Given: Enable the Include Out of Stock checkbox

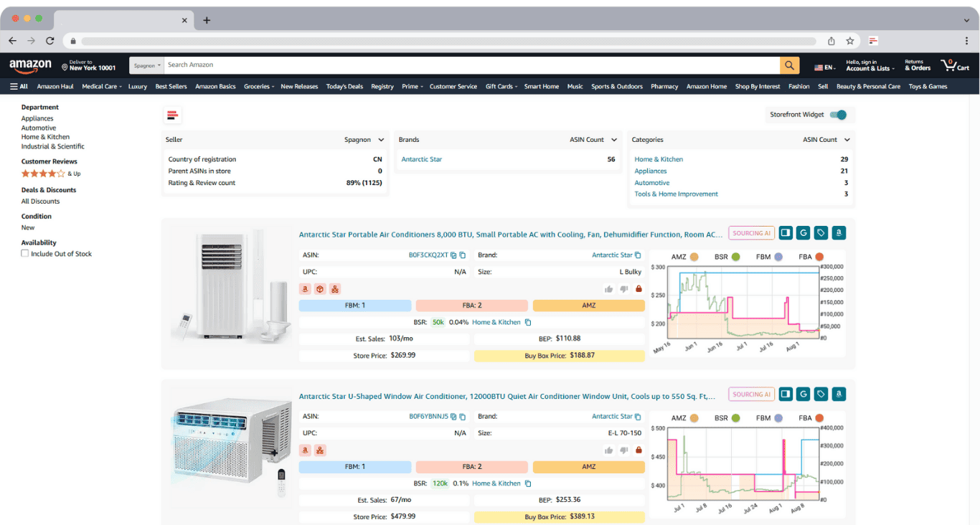Looking at the screenshot, I should point(24,253).
